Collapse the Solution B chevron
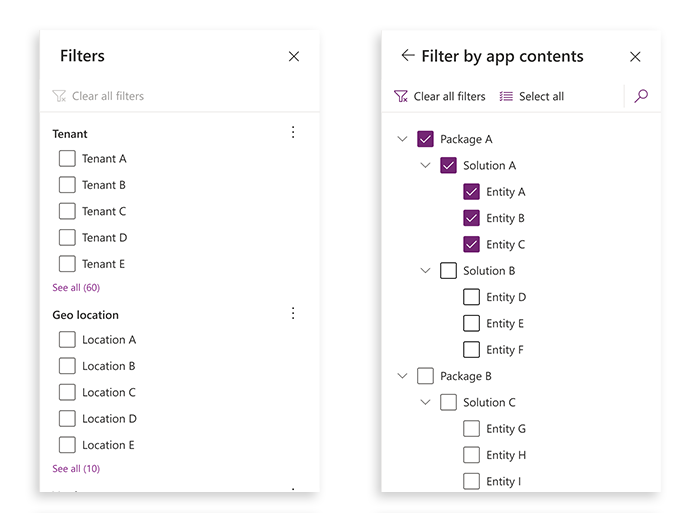The height and width of the screenshot is (513, 700). tap(425, 271)
